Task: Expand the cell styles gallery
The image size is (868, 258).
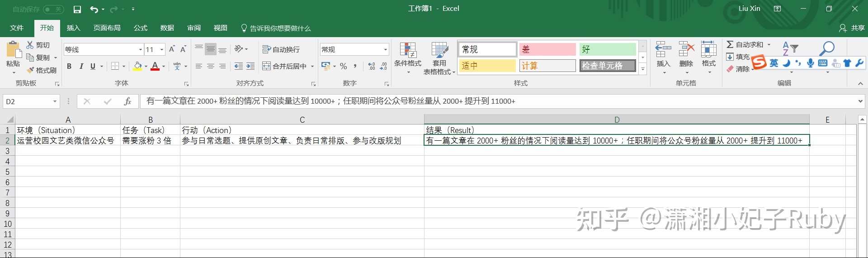Action: 642,69
